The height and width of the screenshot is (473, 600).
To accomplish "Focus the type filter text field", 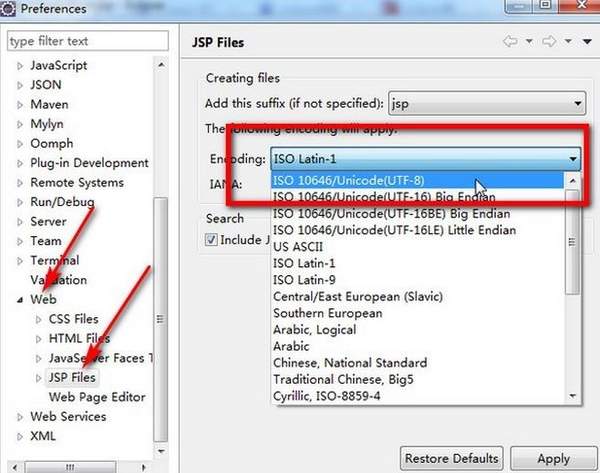I will pyautogui.click(x=88, y=41).
